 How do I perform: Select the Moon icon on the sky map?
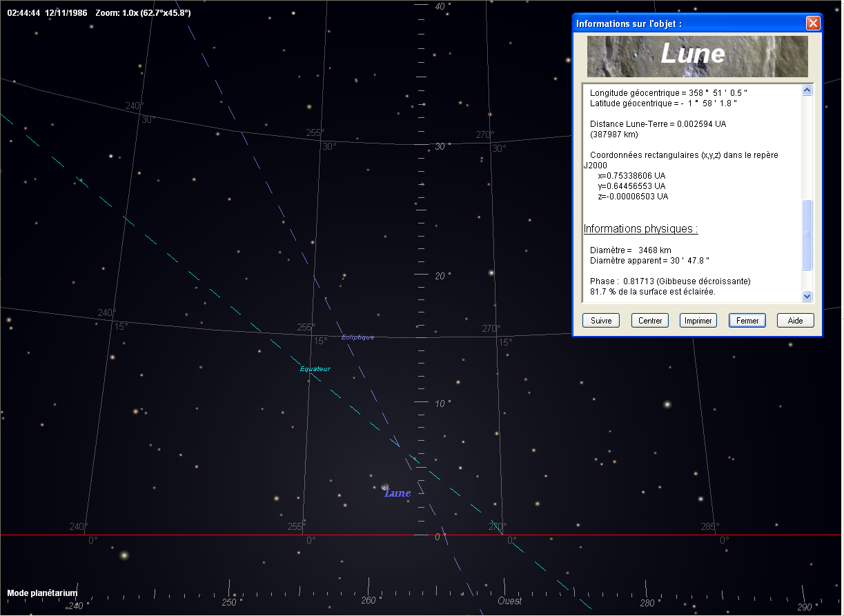pyautogui.click(x=385, y=486)
